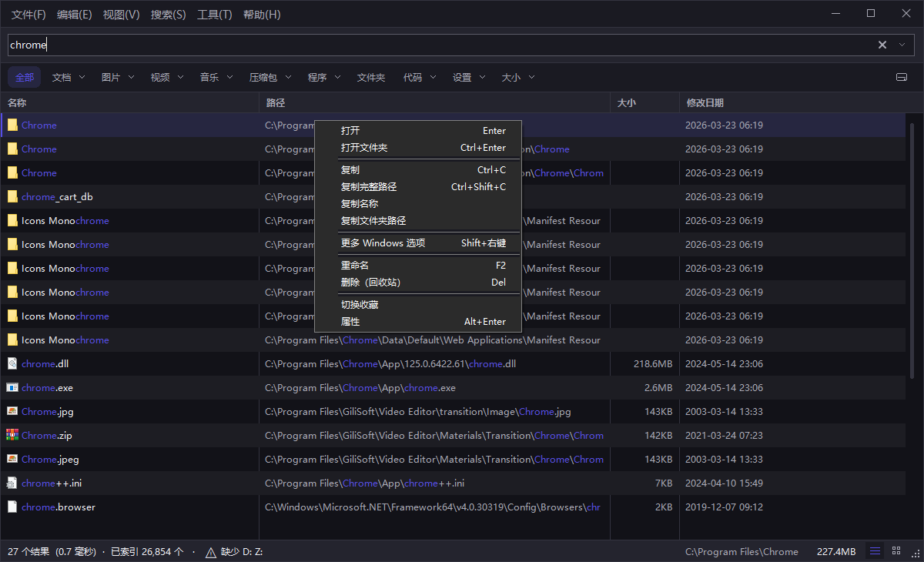
Task: Choose 复制名称 in the context menu
Action: [418, 204]
